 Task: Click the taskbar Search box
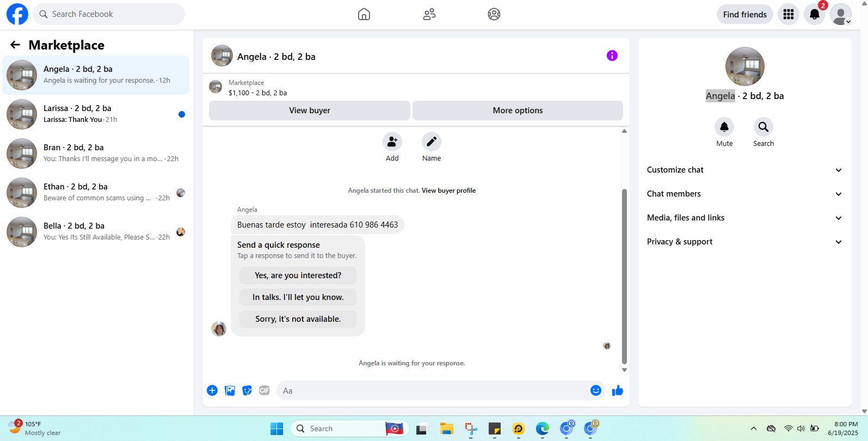pos(350,429)
